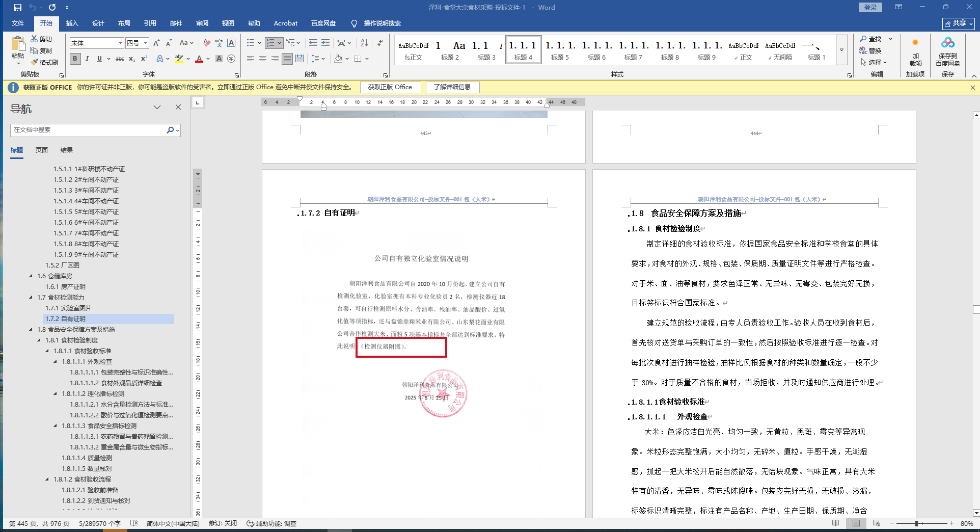Switch to the 视图 ribbon tab
Image resolution: width=980 pixels, height=532 pixels.
pyautogui.click(x=228, y=23)
